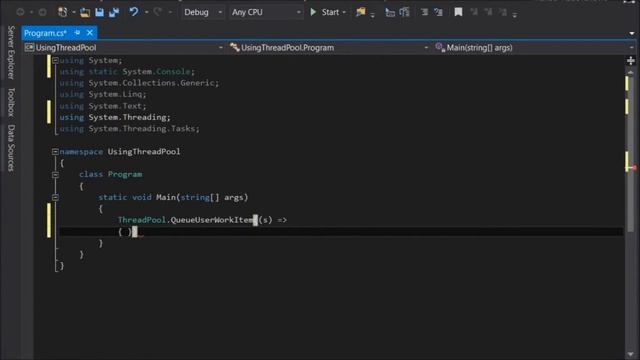The height and width of the screenshot is (360, 640).
Task: Click the Open File folder icon
Action: [85, 12]
